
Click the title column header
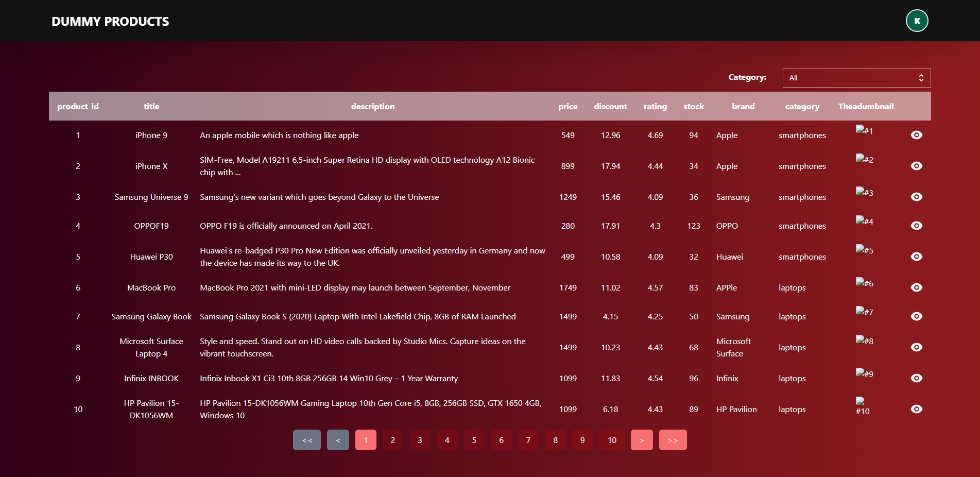151,106
